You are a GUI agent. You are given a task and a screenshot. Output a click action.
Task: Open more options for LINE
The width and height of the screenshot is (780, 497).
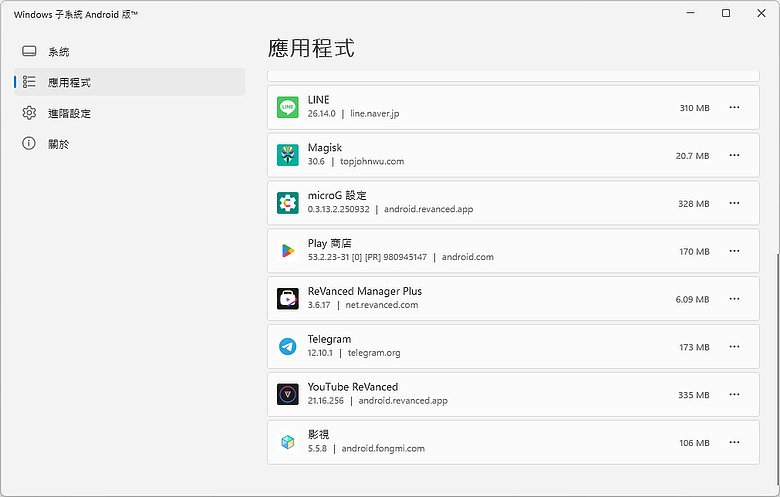pyautogui.click(x=734, y=107)
